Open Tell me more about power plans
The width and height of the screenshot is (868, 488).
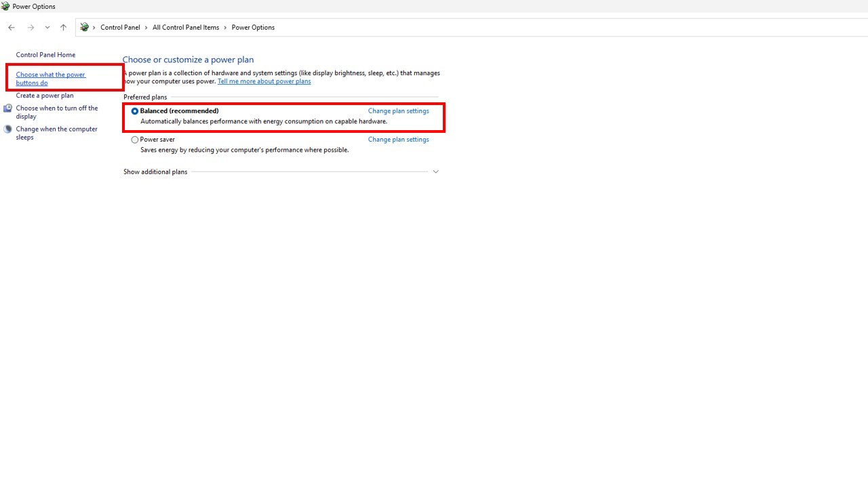tap(264, 81)
